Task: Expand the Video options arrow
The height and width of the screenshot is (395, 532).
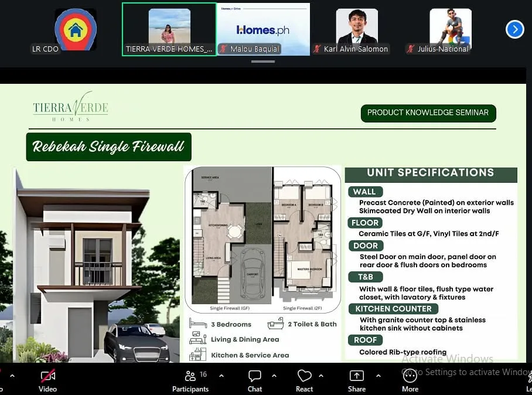Action: point(12,376)
